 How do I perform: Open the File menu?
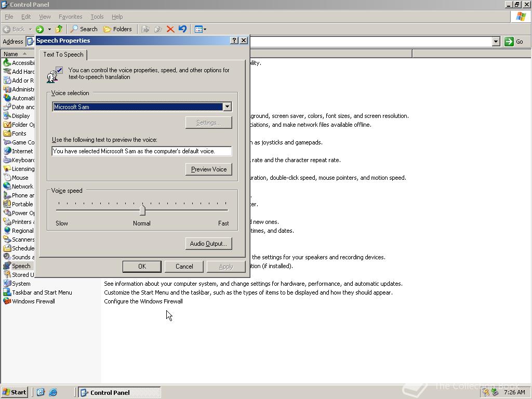click(x=9, y=17)
